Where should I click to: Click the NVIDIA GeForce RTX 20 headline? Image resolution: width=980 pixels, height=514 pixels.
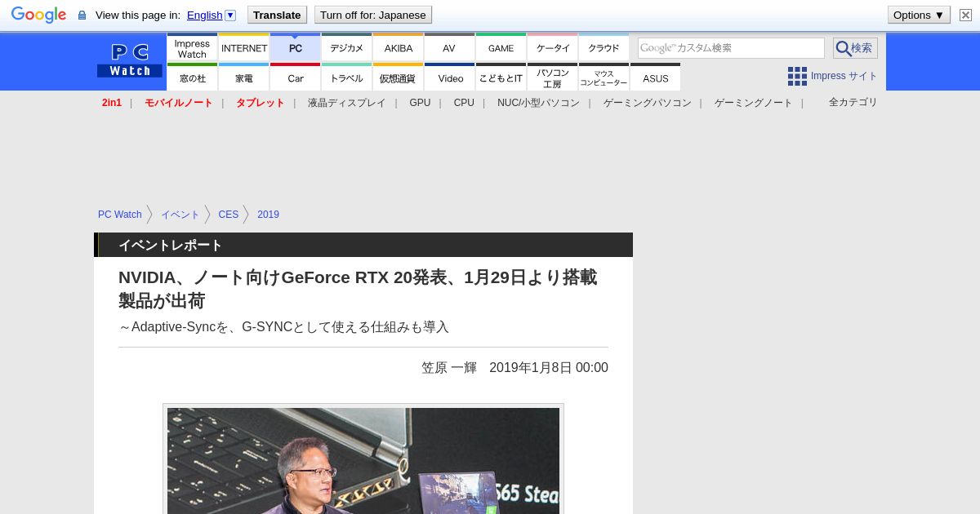[358, 289]
